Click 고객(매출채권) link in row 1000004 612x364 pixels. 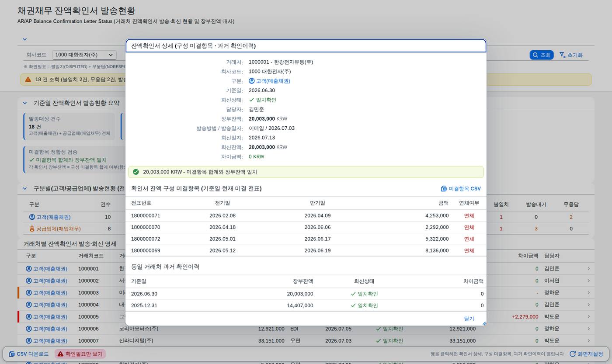pyautogui.click(x=46, y=305)
